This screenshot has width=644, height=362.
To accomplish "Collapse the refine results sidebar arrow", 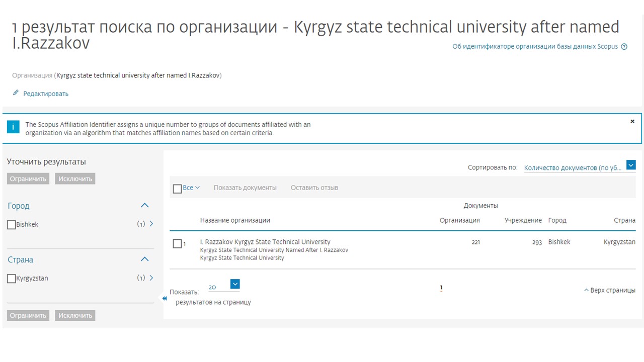I will point(164,298).
